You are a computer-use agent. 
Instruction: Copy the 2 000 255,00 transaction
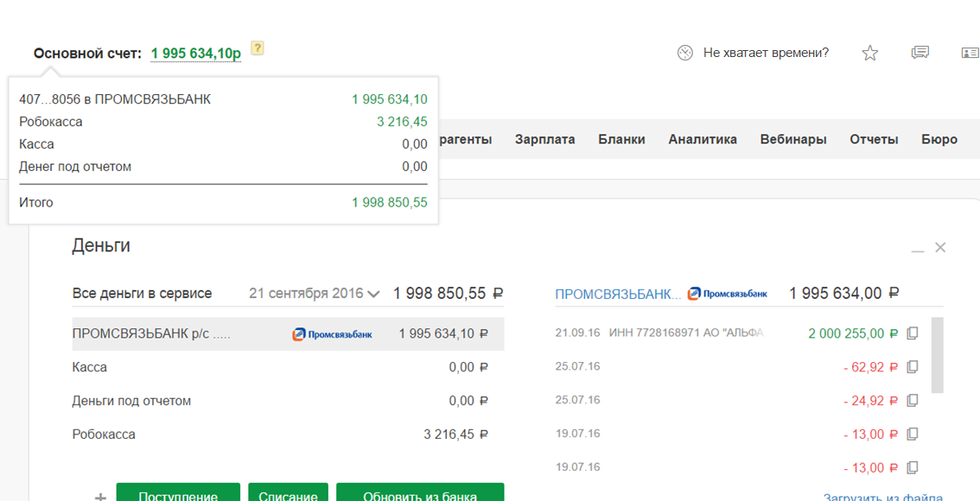click(913, 333)
